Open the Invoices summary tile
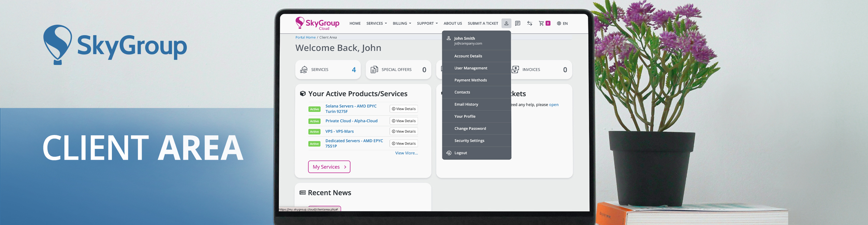868x225 pixels. 541,70
